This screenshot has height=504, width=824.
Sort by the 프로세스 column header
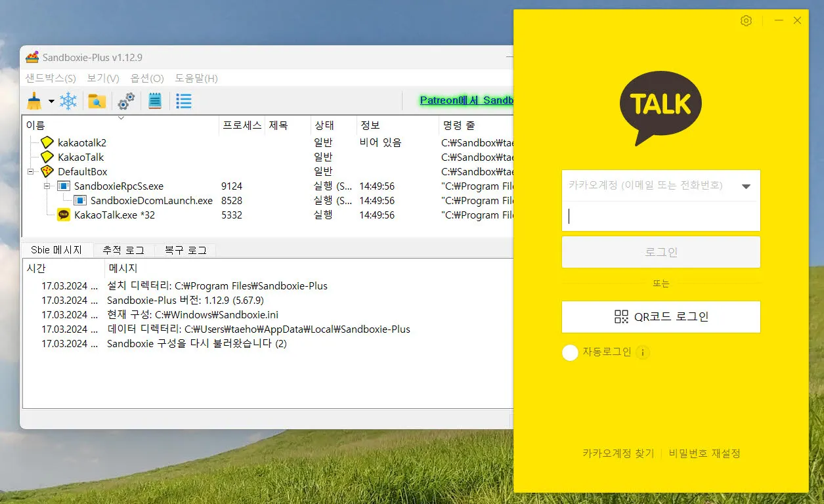[x=242, y=125]
